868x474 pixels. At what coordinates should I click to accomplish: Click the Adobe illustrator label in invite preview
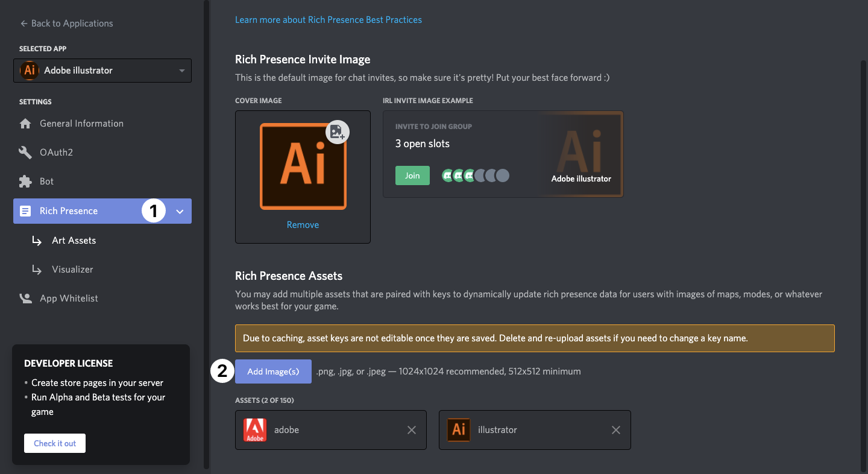tap(581, 179)
